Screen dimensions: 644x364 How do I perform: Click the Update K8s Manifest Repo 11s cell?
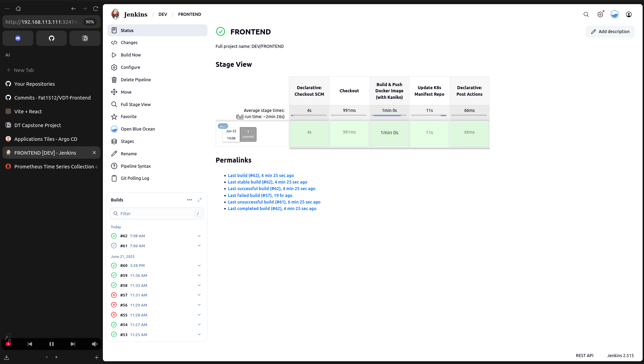point(429,134)
